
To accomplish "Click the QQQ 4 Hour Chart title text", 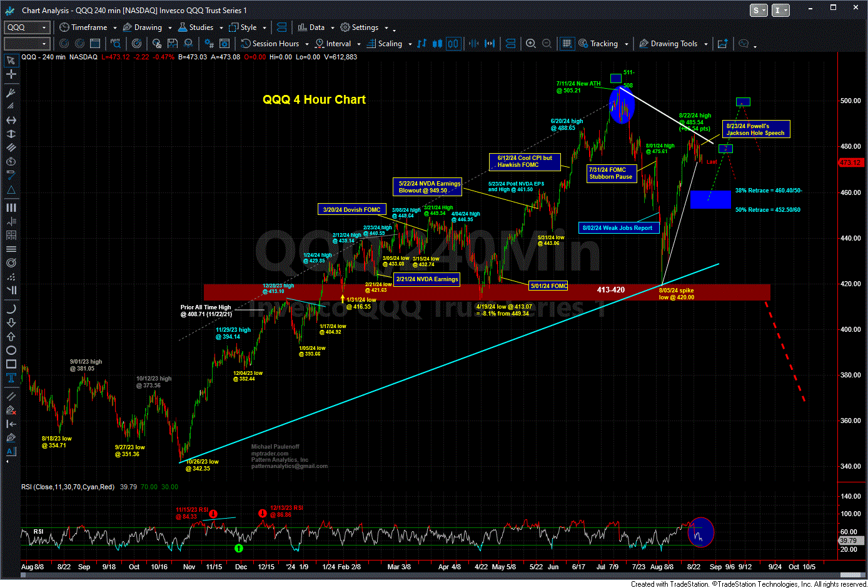I will (314, 99).
